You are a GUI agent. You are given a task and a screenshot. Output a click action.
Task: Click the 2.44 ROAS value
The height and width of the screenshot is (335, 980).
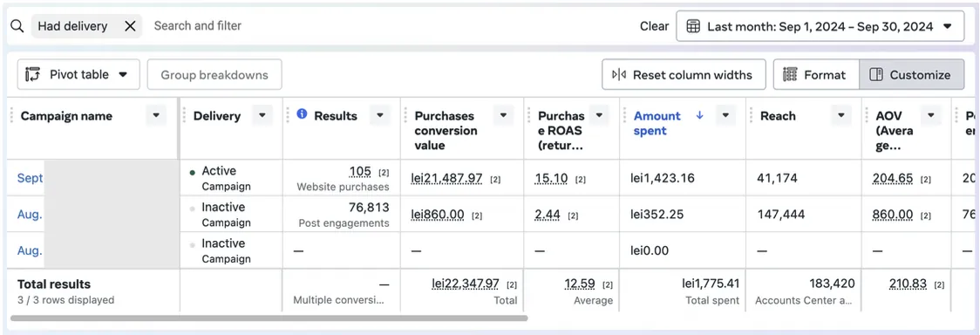[x=548, y=215]
